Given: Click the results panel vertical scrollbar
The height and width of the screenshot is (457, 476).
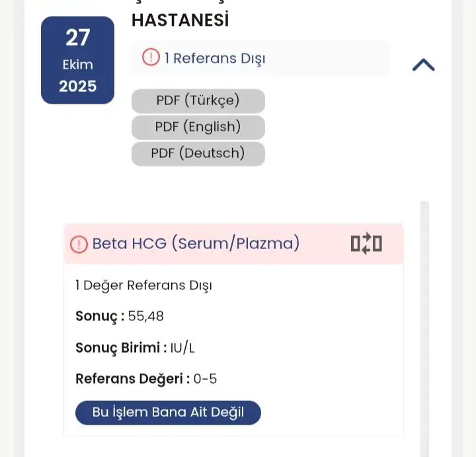Looking at the screenshot, I should point(424,317).
